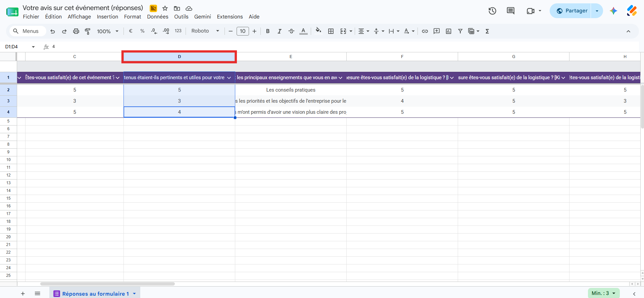
Task: Insert comment icon in toolbar
Action: 437,31
